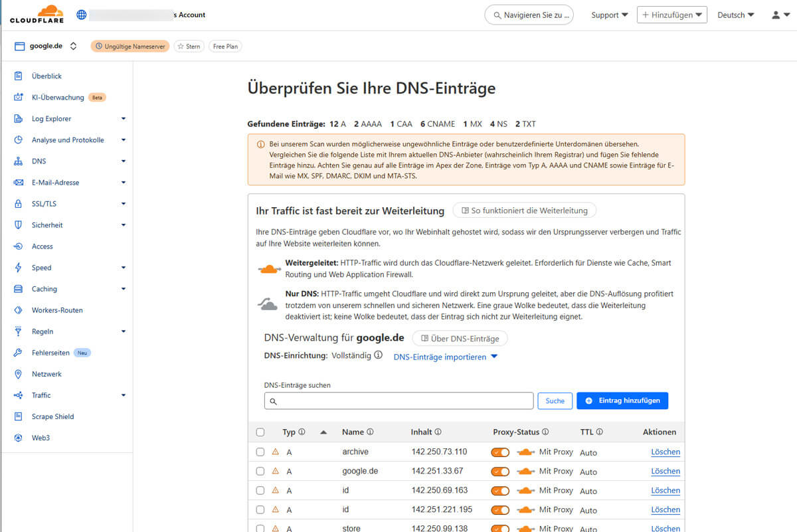Click the Scrape Shield document icon
Viewport: 797px width, 532px height.
point(19,416)
